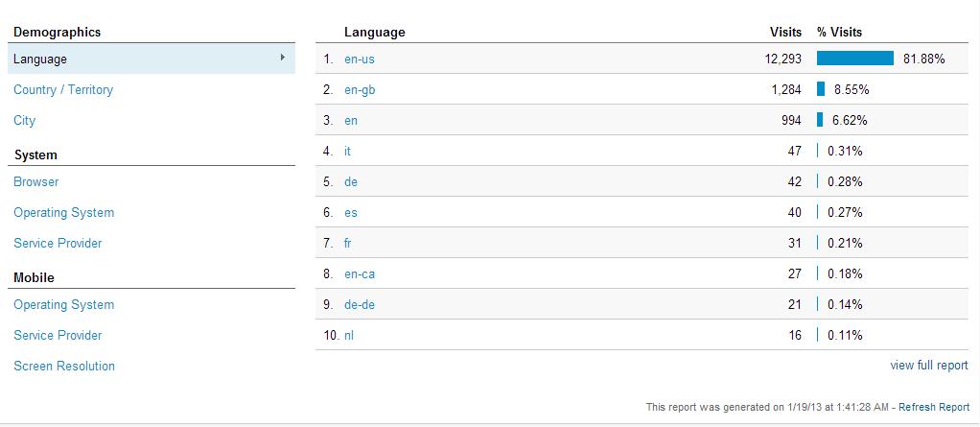Select Service Provider under System
980x427 pixels.
point(58,244)
